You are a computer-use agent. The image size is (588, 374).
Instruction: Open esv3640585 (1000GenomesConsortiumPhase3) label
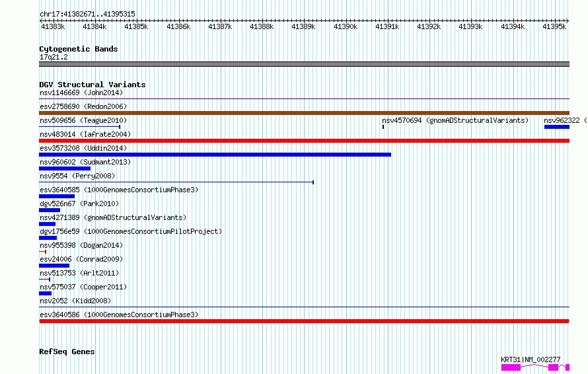pyautogui.click(x=119, y=190)
